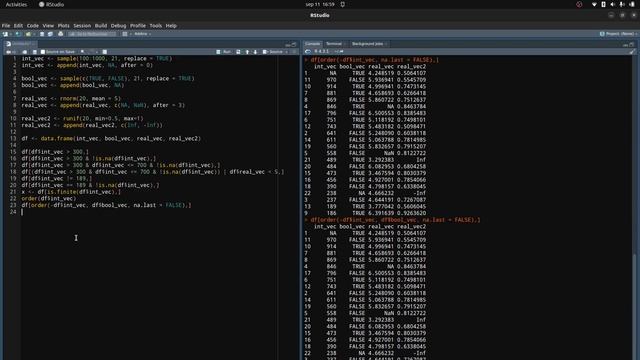
Task: Open the Edit menu
Action: (x=18, y=25)
